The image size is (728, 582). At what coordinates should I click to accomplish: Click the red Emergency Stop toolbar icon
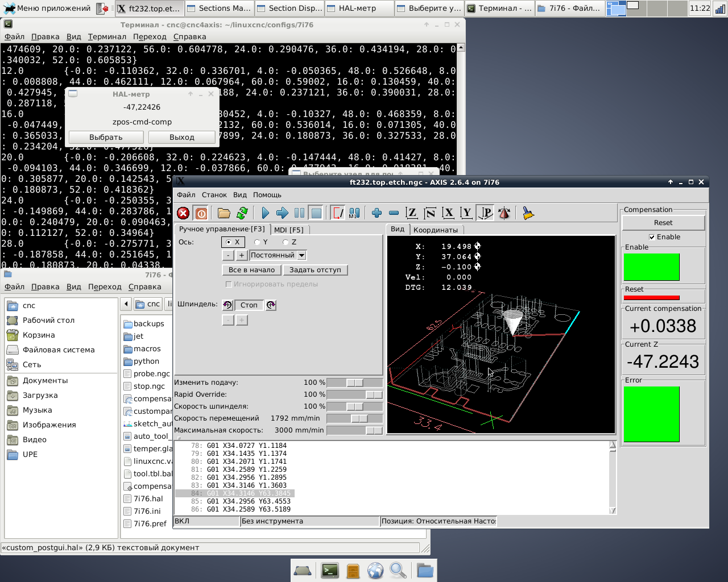pyautogui.click(x=183, y=213)
